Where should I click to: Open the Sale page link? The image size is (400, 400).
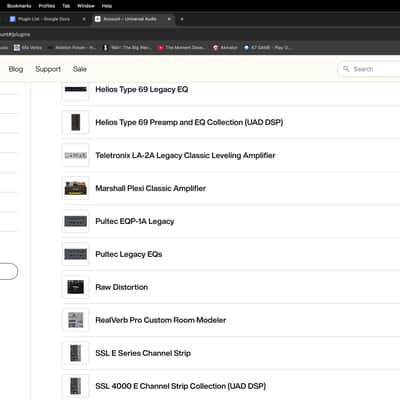(x=80, y=69)
